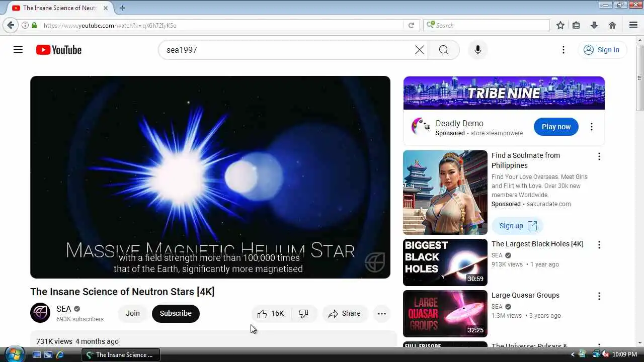Click the Large Quasar Groups title
Viewport: 644px width, 362px height.
pos(525,295)
